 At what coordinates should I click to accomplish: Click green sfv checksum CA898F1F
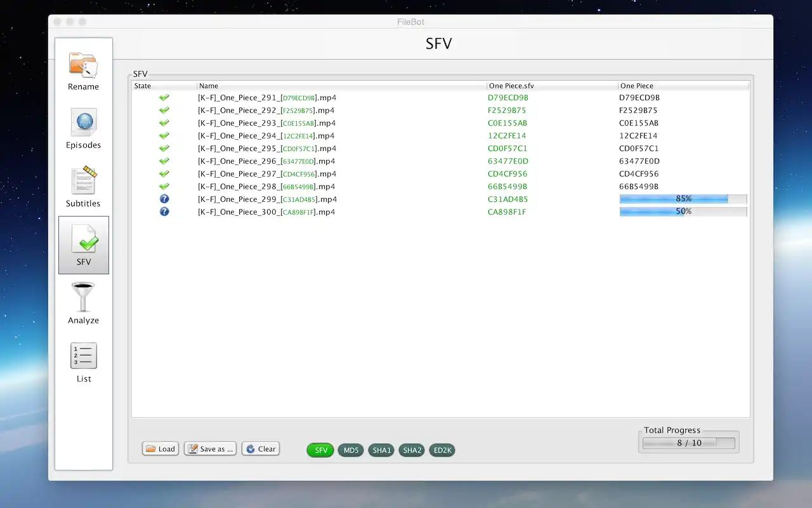point(507,212)
